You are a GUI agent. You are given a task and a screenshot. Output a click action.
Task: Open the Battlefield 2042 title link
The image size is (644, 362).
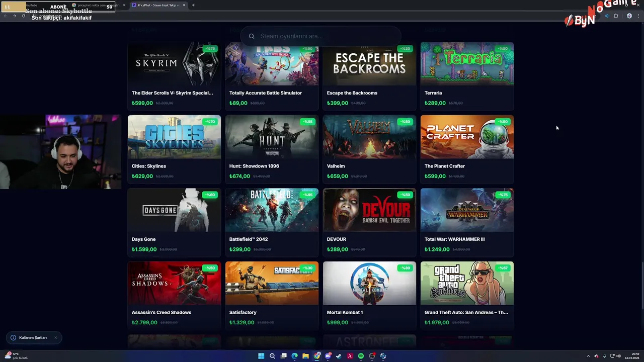point(249,239)
